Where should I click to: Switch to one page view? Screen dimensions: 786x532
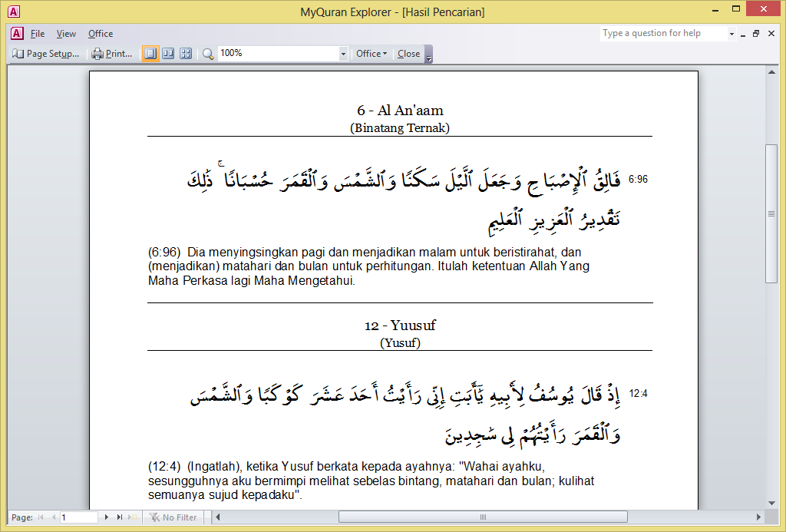(150, 54)
